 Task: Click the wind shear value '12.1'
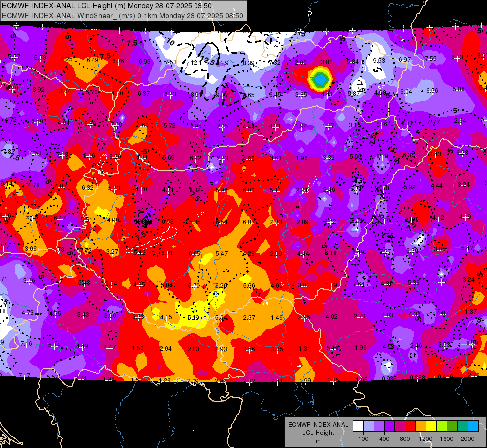click(x=196, y=63)
